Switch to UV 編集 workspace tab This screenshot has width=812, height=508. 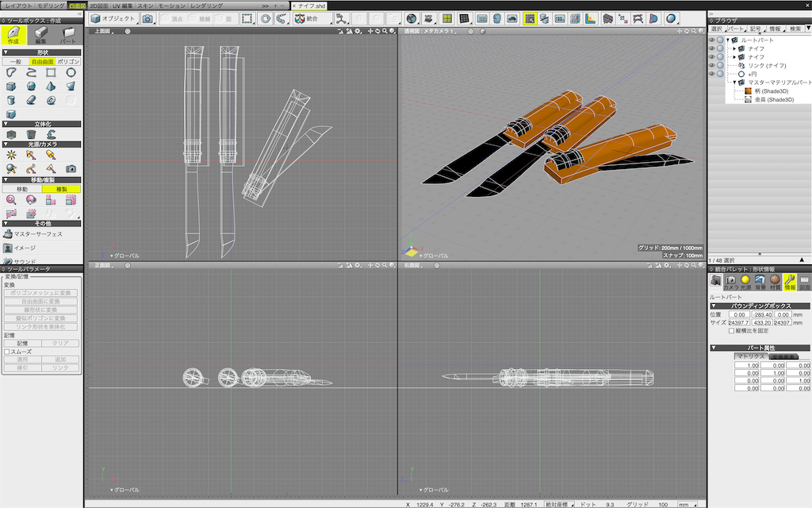123,6
